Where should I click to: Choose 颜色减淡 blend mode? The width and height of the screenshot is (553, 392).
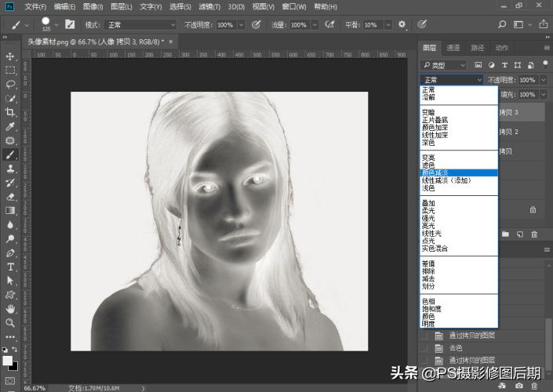459,172
